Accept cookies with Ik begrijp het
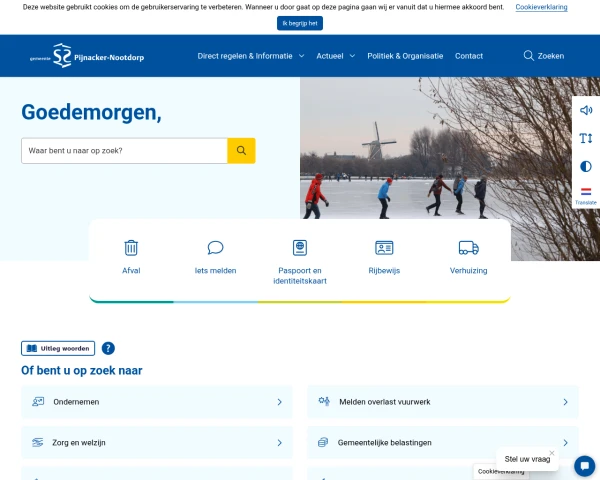This screenshot has width=600, height=480. 300,23
